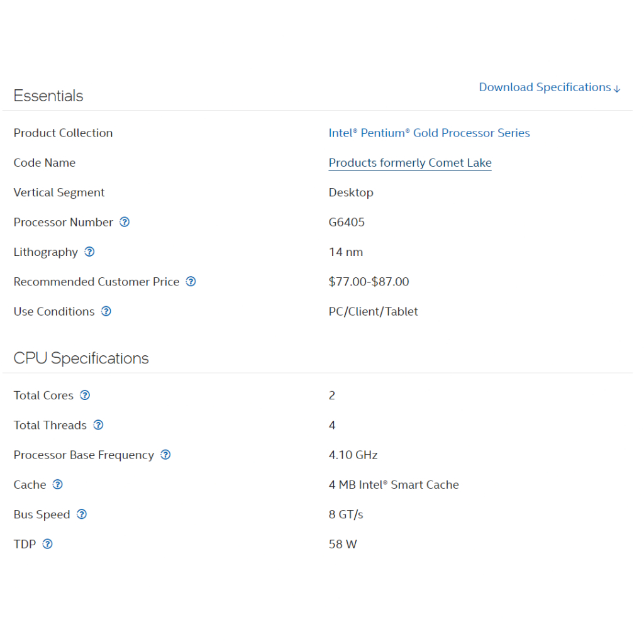Screen dimensions: 644x644
Task: Click Processor Base Frequency info icon
Action: pyautogui.click(x=165, y=455)
